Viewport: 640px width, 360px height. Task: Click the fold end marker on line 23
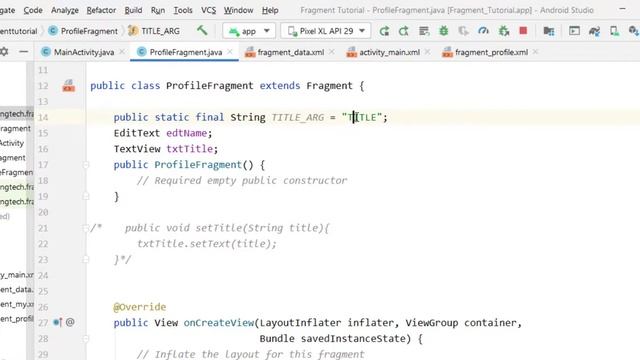pyautogui.click(x=86, y=260)
